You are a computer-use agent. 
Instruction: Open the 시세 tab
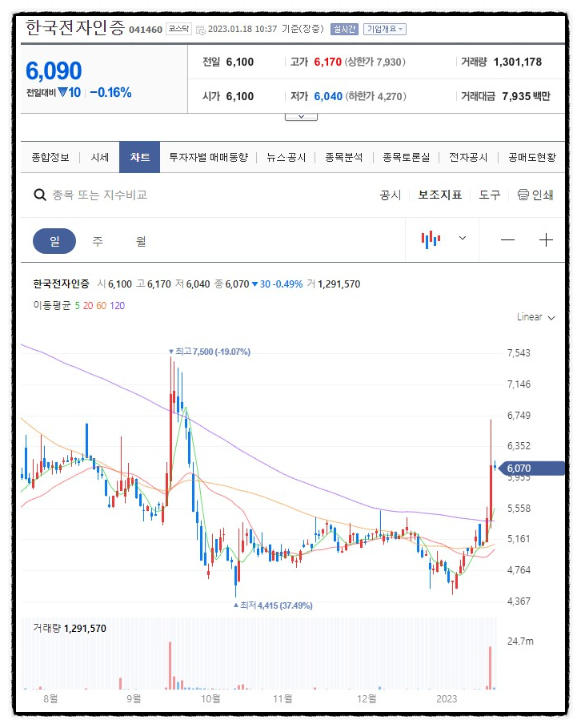coord(100,158)
